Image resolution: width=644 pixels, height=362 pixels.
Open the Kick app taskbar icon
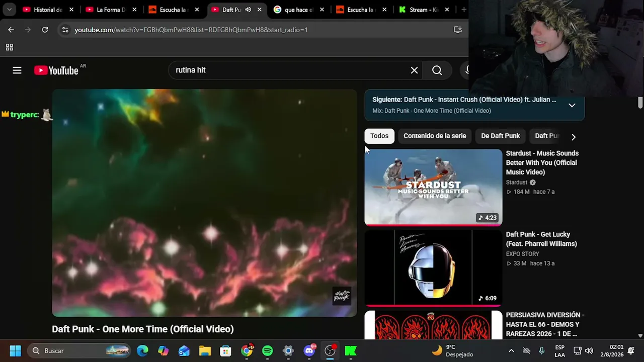pyautogui.click(x=351, y=350)
